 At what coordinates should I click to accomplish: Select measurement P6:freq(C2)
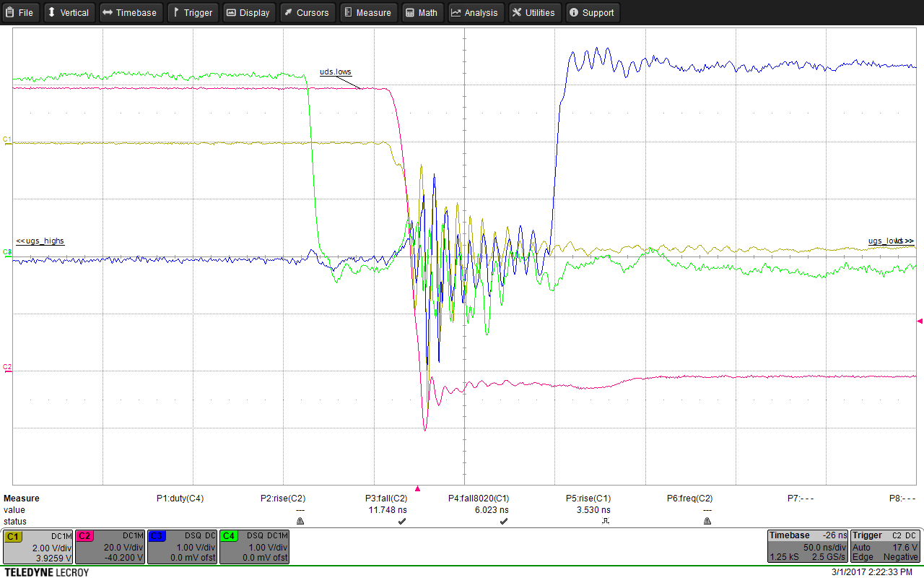tap(690, 499)
